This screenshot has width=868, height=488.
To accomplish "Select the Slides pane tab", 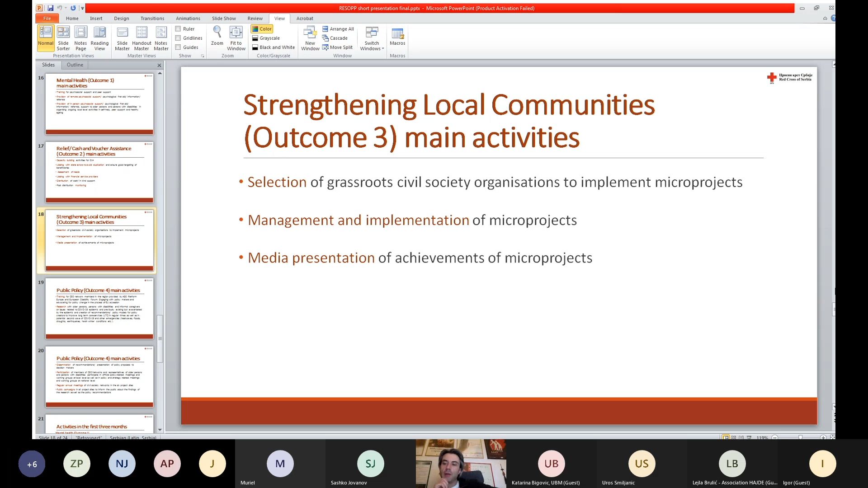I will [x=48, y=65].
